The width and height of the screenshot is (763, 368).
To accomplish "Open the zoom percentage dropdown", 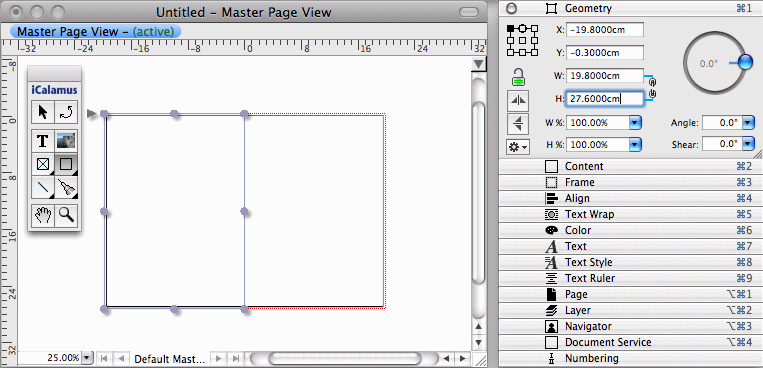I will [87, 358].
